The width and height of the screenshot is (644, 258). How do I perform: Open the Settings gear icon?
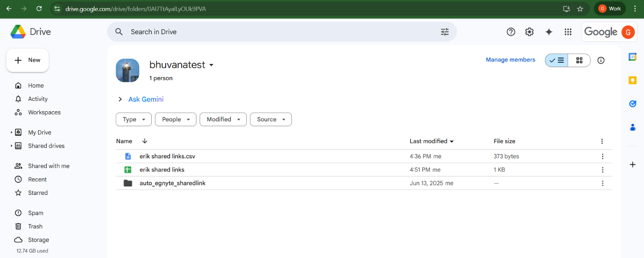click(x=529, y=32)
